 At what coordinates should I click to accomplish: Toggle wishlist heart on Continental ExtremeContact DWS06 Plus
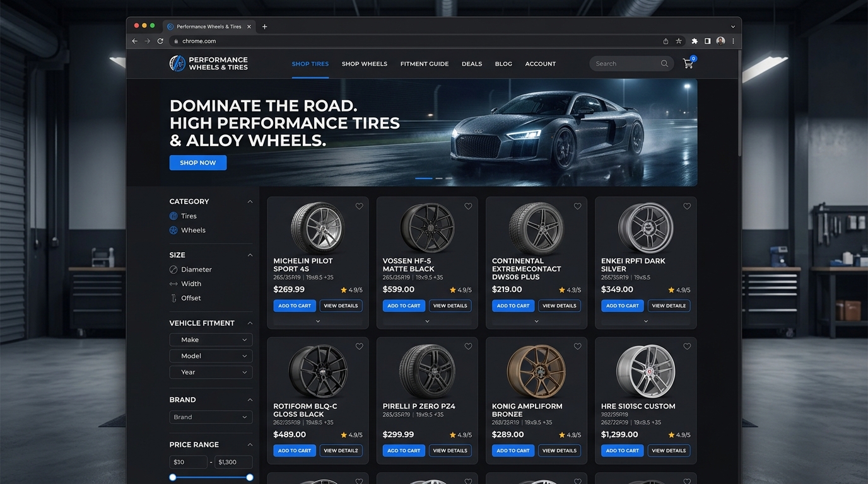pos(577,206)
